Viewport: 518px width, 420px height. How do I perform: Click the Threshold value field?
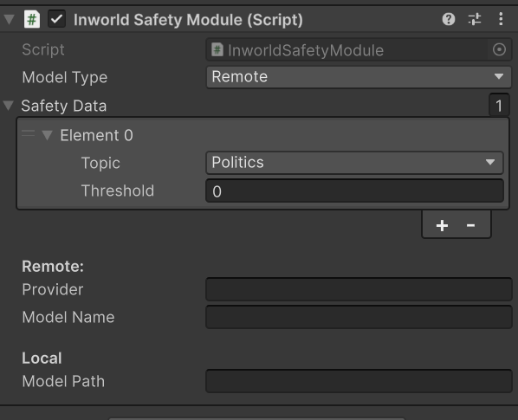tap(354, 191)
